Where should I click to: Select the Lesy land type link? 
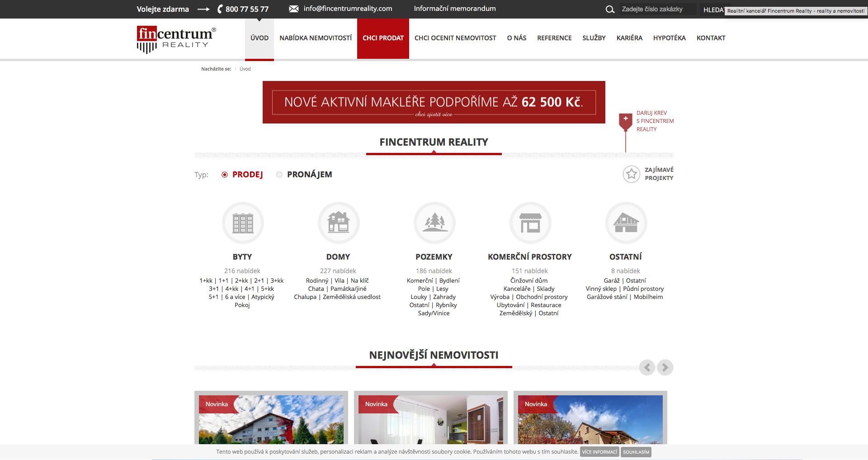[442, 289]
